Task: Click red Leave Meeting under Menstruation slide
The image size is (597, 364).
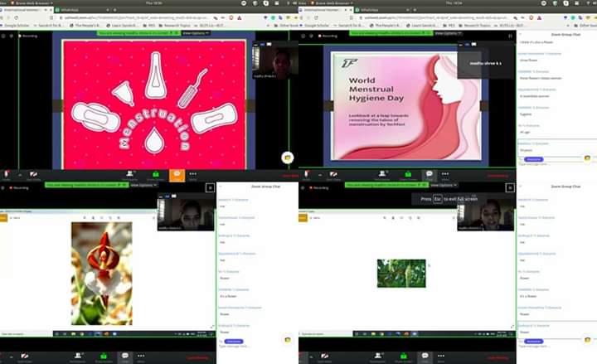Action: coord(289,176)
